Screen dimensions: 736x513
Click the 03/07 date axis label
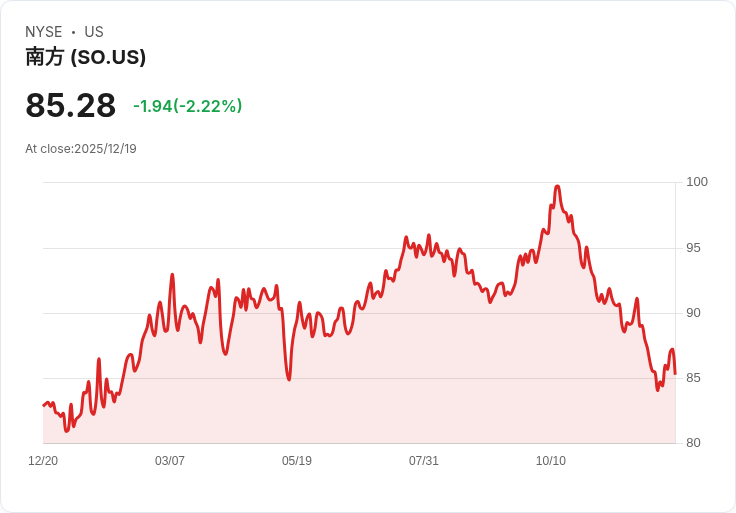[x=169, y=461]
